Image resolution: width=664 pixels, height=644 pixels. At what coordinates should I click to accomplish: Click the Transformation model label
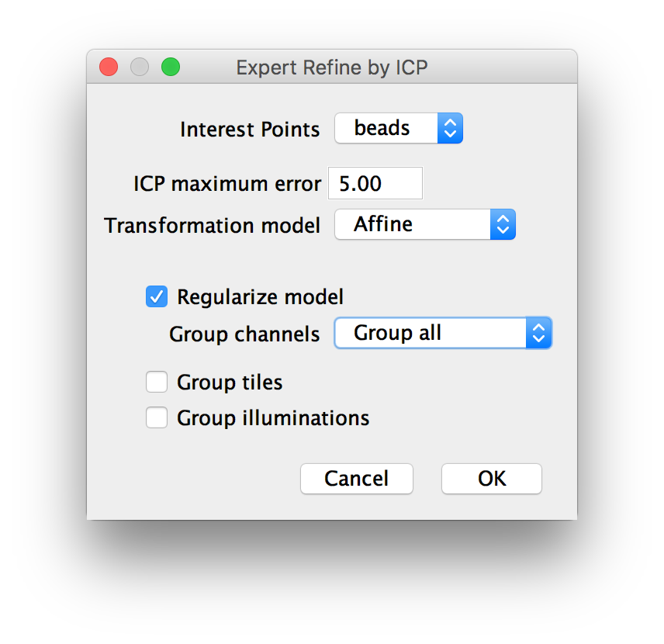[213, 225]
